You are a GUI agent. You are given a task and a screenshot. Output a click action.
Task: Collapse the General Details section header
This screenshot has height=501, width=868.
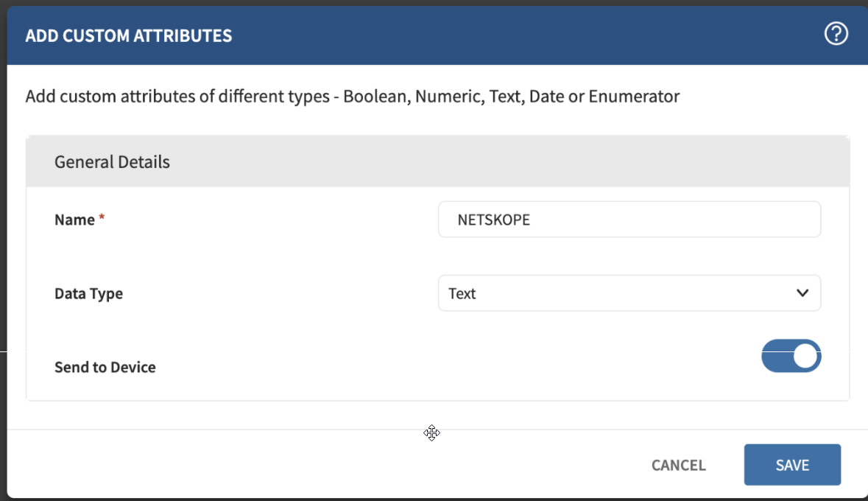pyautogui.click(x=437, y=161)
